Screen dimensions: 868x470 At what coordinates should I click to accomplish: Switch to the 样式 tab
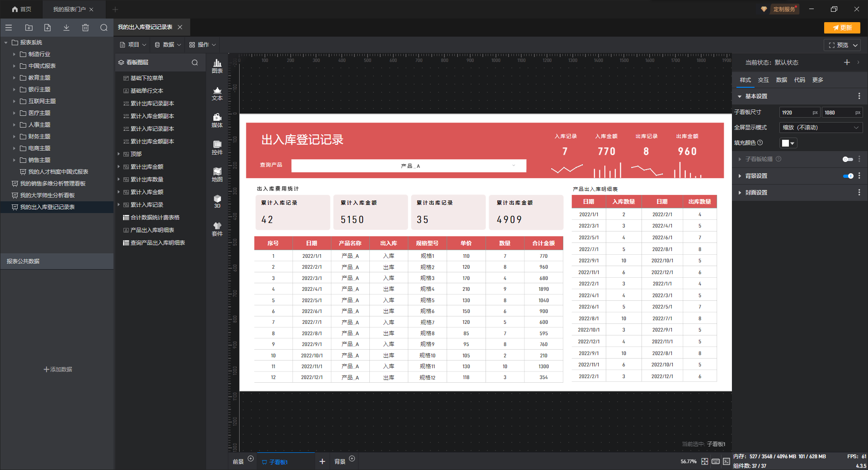click(x=745, y=80)
